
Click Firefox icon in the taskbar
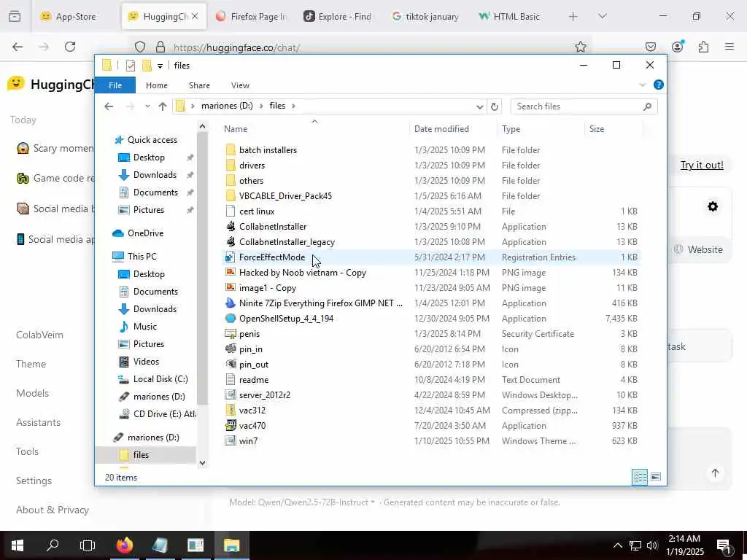coord(125,545)
